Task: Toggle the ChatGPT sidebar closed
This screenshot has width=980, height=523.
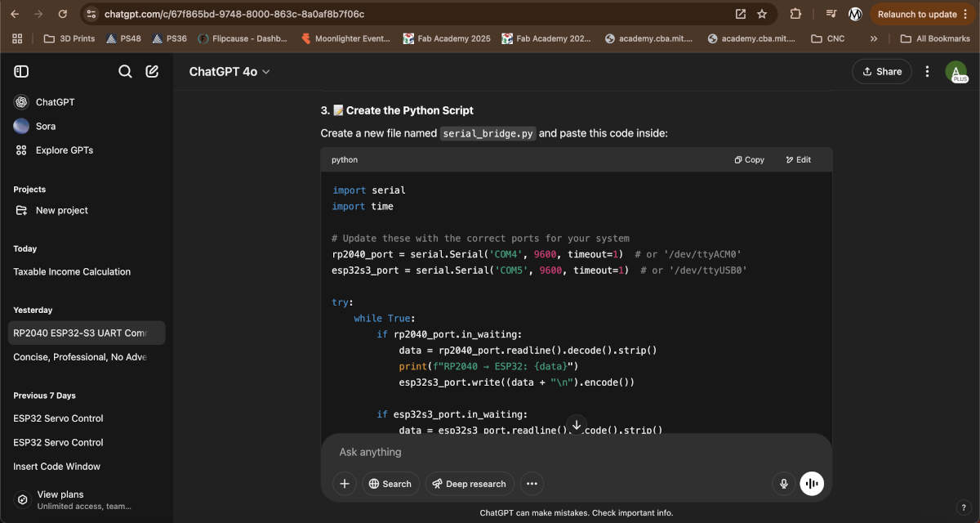Action: [21, 72]
